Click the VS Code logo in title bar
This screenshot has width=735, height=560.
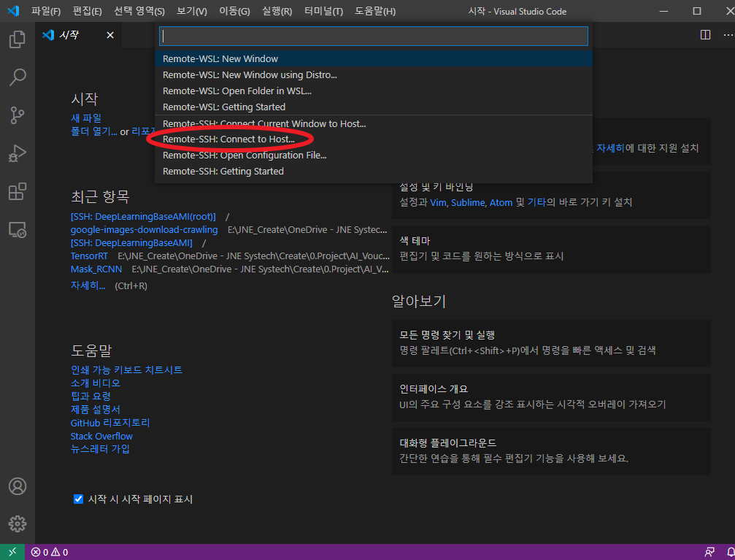(14, 11)
